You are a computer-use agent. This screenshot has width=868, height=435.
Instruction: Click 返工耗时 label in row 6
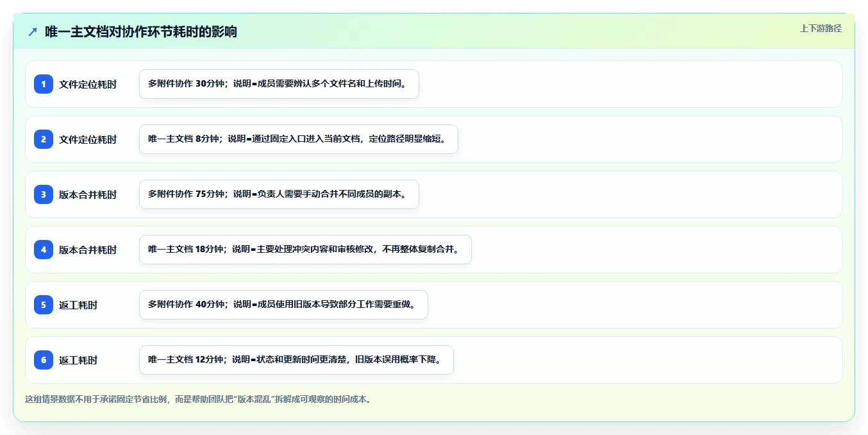[78, 360]
